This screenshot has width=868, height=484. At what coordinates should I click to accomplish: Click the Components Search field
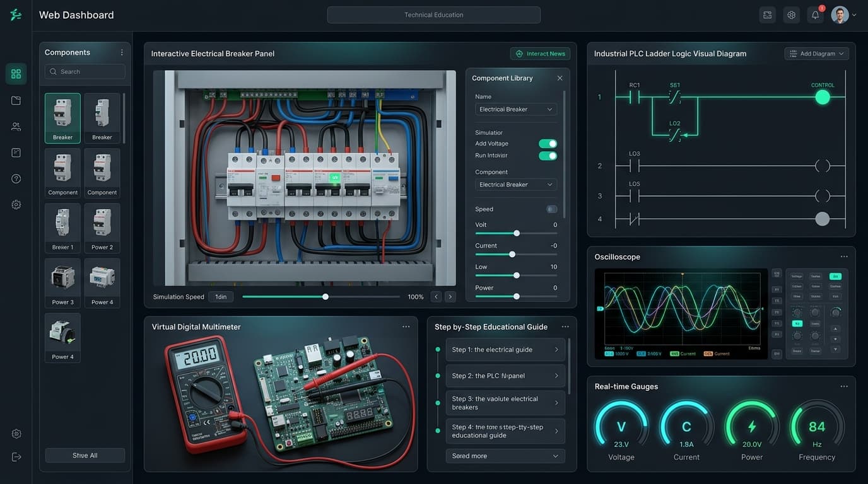[85, 72]
